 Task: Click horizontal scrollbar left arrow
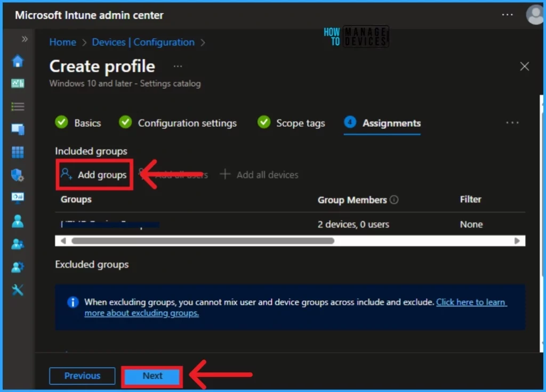coord(63,241)
